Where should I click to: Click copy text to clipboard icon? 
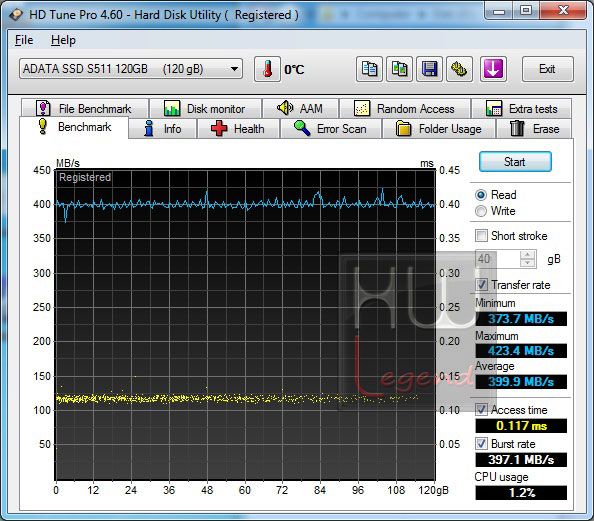[369, 69]
